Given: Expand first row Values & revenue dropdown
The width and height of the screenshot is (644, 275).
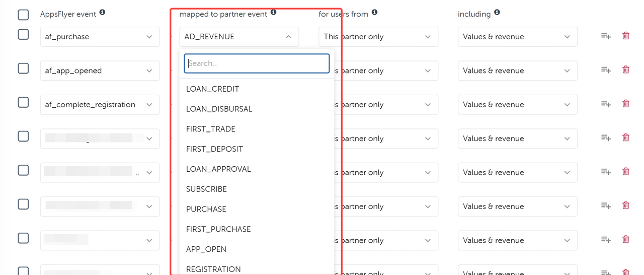Looking at the screenshot, I should pyautogui.click(x=517, y=37).
